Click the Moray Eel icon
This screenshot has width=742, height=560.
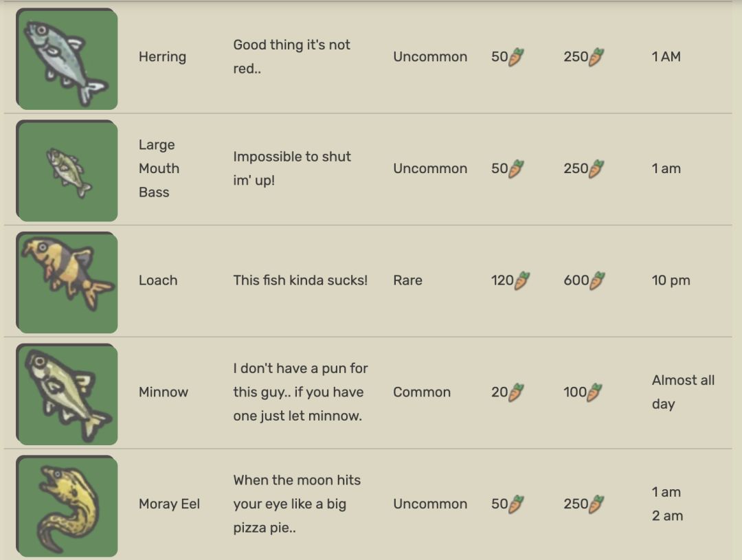[67, 506]
